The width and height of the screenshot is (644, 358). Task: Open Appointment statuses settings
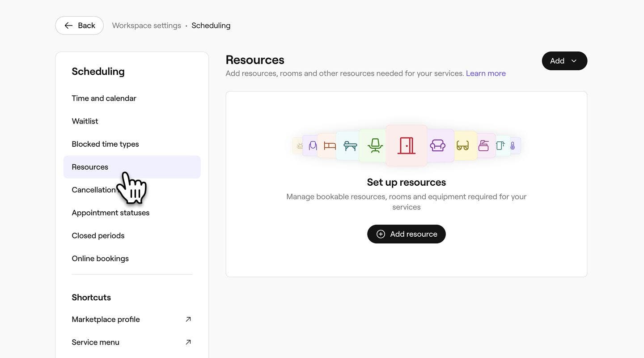110,212
